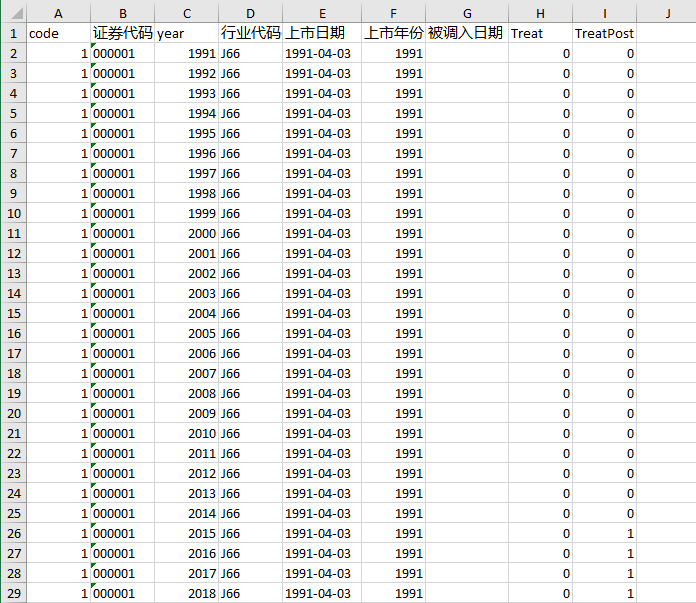The image size is (696, 603).
Task: Click 上市年份 value 1991 in row 10
Action: click(x=393, y=213)
